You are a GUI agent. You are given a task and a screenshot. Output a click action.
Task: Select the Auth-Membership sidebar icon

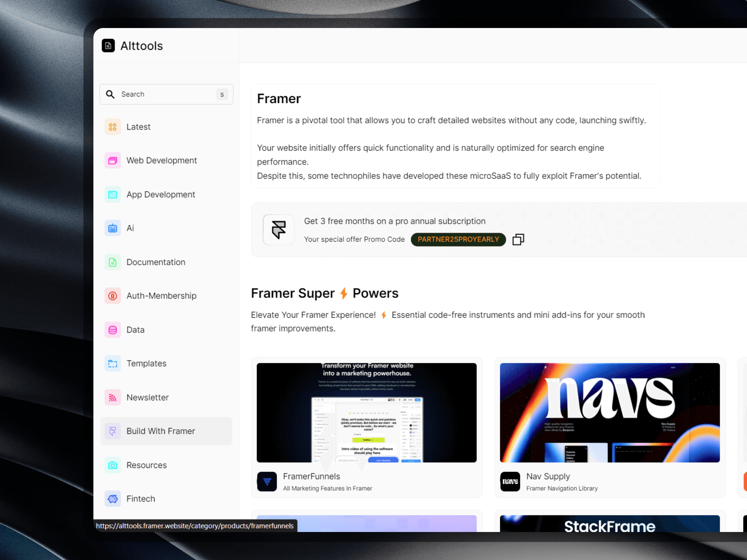113,295
